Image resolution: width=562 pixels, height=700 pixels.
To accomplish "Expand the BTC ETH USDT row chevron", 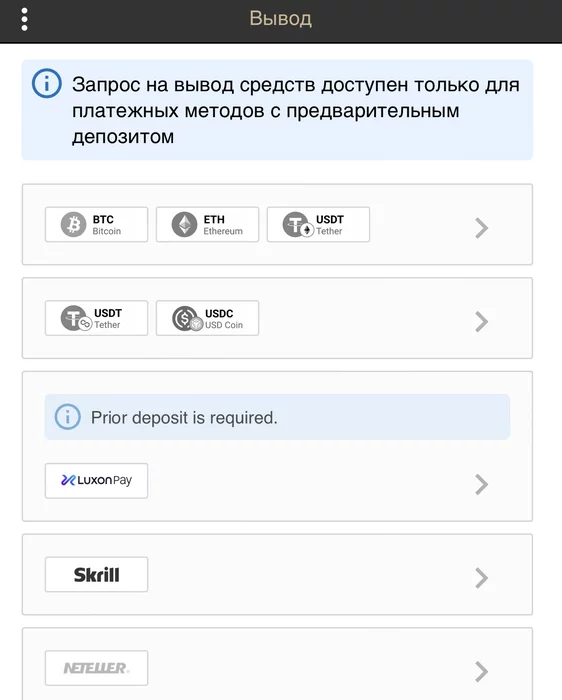I will click(x=481, y=228).
